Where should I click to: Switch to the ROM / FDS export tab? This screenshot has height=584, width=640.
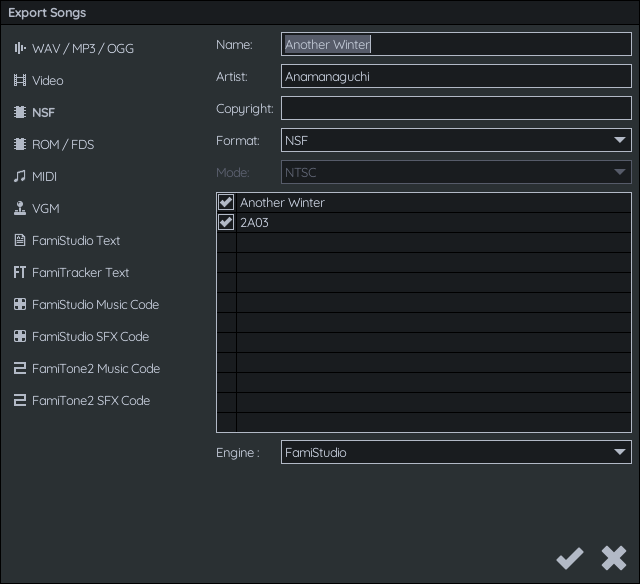[54, 144]
